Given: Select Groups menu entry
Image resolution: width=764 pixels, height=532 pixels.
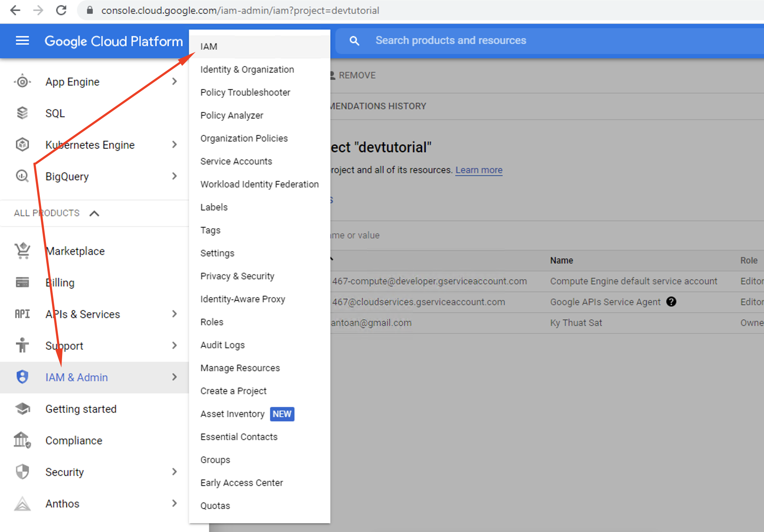Looking at the screenshot, I should click(x=260, y=460).
